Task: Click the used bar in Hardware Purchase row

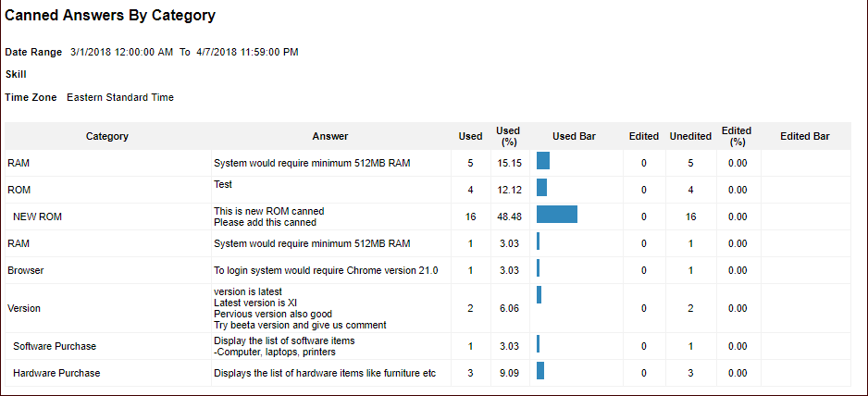Action: point(540,371)
